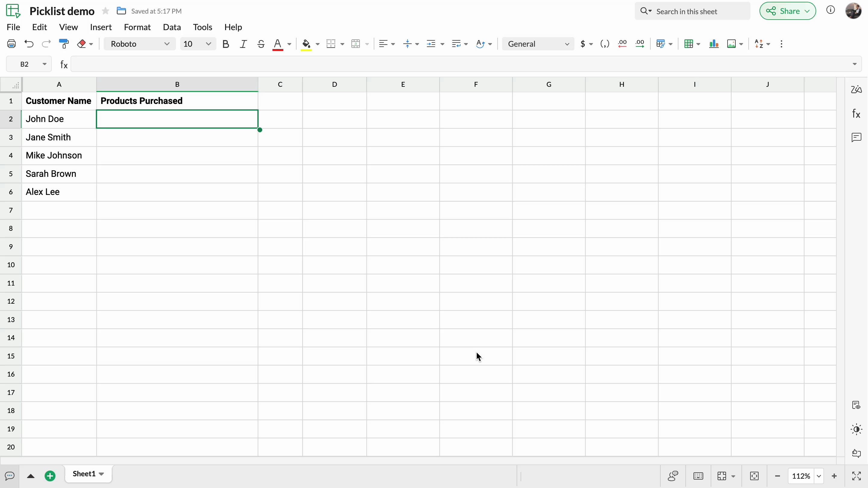Viewport: 868px width, 488px height.
Task: Expand the General number format dropdown
Action: [538, 44]
